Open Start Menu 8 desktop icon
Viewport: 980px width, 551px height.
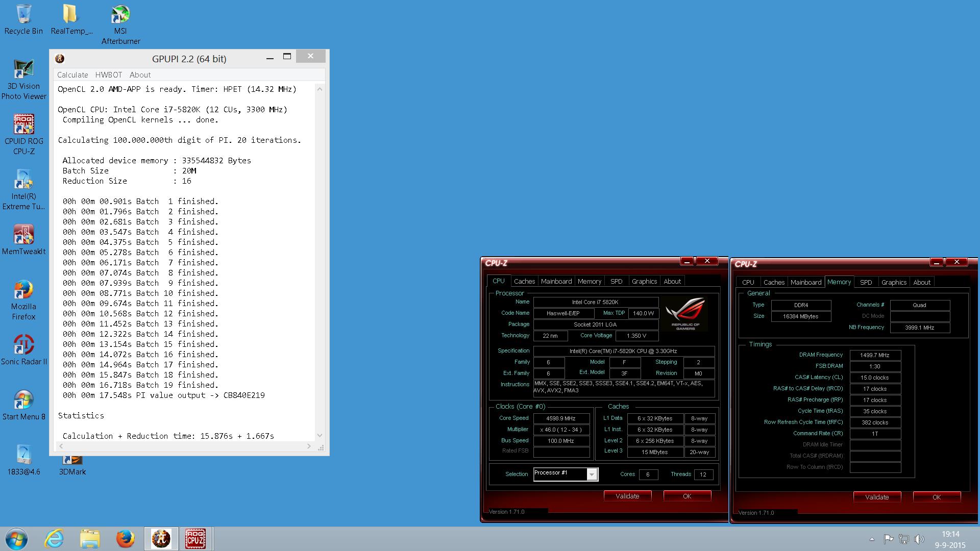[x=23, y=405]
